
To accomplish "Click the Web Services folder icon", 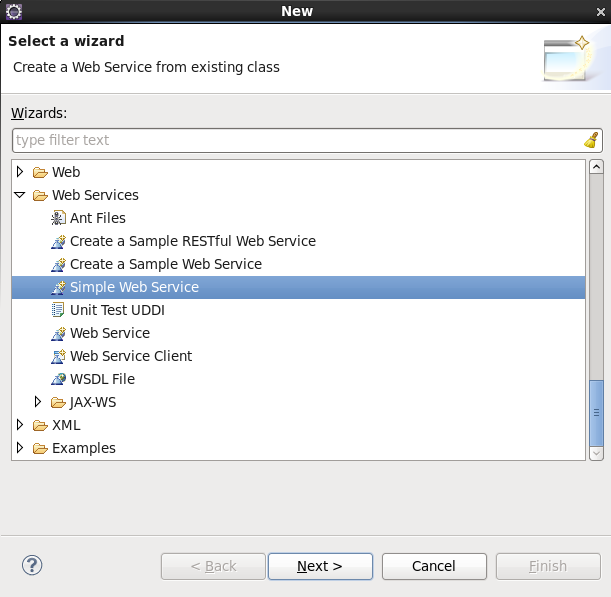I will (40, 195).
